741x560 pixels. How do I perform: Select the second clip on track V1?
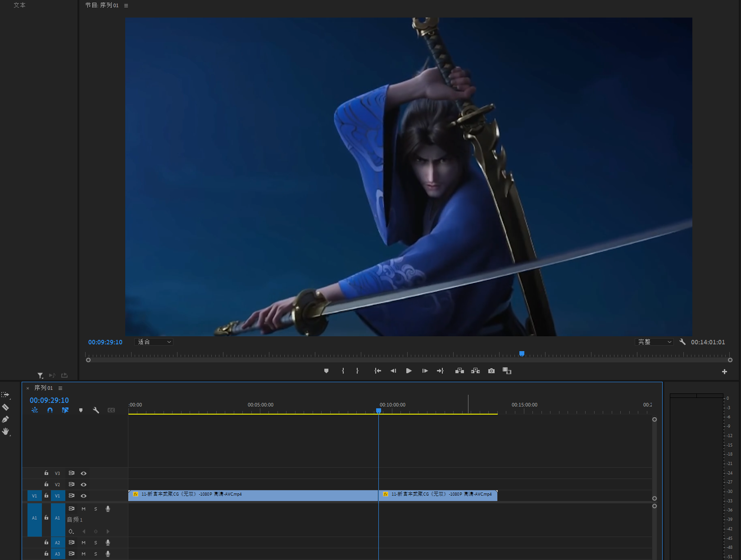438,495
